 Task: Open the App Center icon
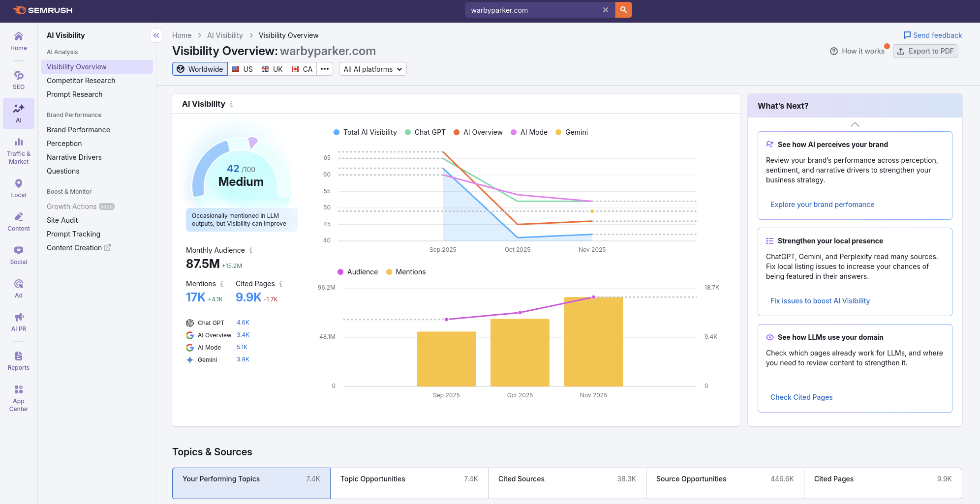(x=19, y=398)
